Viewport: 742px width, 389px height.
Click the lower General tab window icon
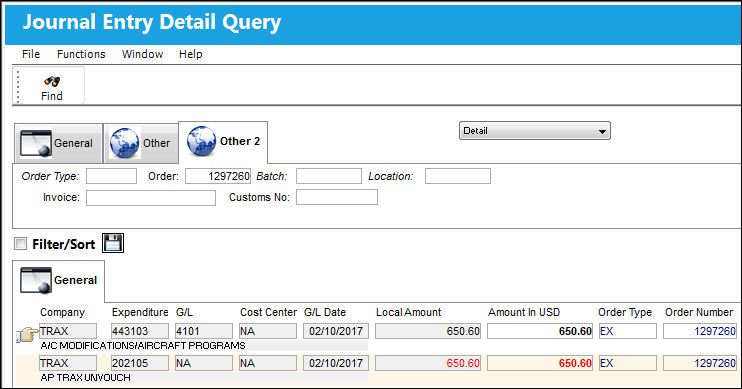[x=36, y=280]
